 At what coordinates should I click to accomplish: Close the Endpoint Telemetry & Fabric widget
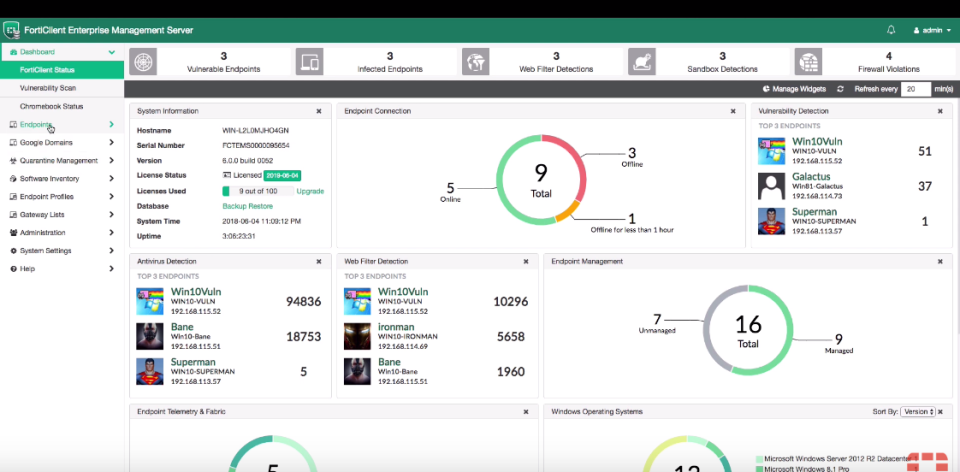[526, 412]
